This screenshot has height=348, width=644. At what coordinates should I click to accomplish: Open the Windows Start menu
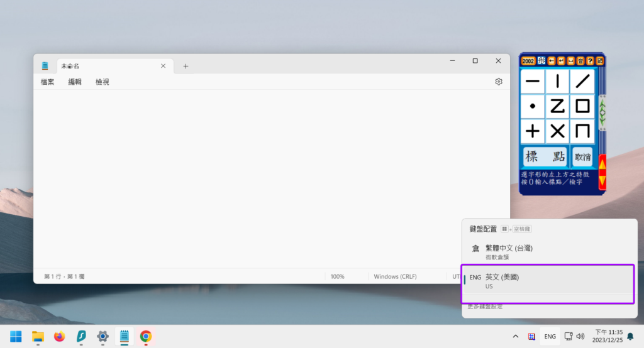[x=16, y=337]
